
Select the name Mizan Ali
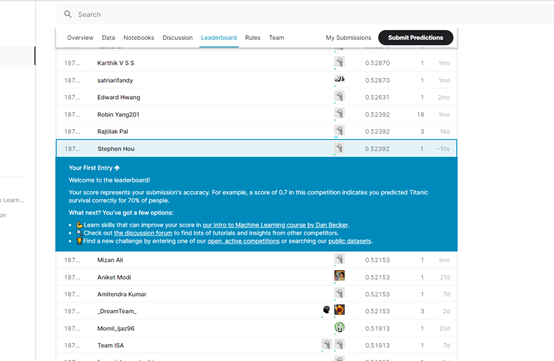click(x=110, y=260)
